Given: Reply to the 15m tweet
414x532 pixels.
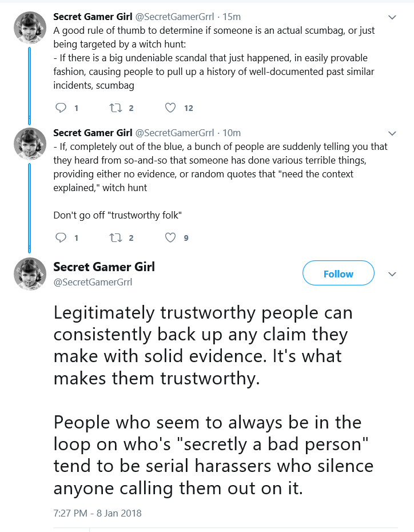Looking at the screenshot, I should pyautogui.click(x=61, y=108).
